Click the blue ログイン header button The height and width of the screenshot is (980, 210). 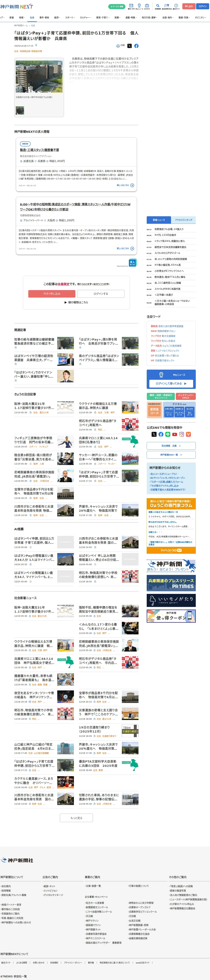click(203, 7)
